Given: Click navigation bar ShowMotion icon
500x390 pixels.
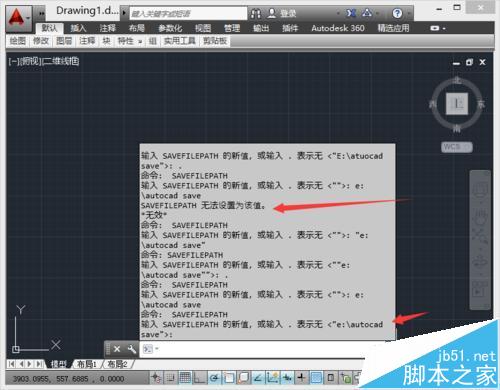Looking at the screenshot, I should (x=480, y=289).
